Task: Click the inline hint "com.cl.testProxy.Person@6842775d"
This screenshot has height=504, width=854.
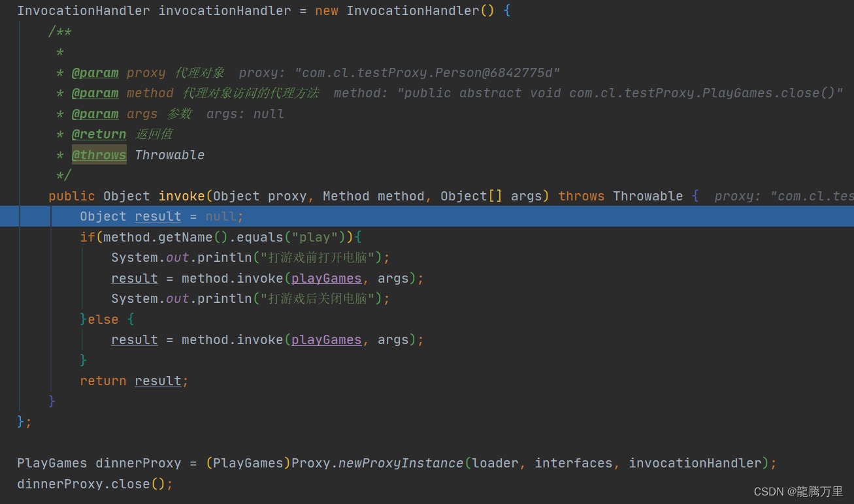Action: coord(427,72)
